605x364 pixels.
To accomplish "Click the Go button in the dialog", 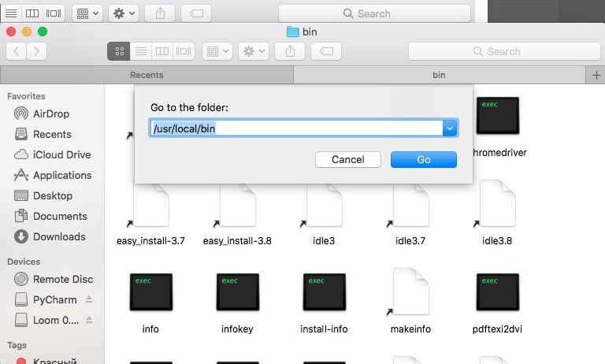I will coord(423,159).
